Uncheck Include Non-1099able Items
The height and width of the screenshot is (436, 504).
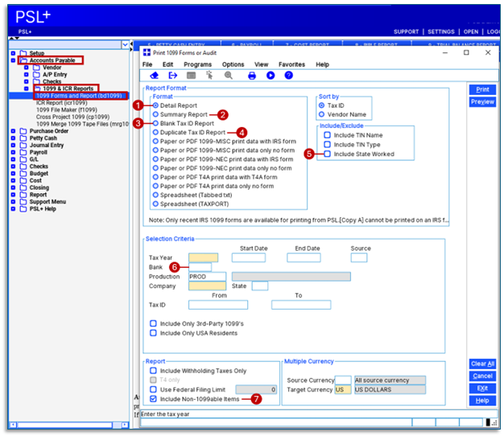point(153,399)
